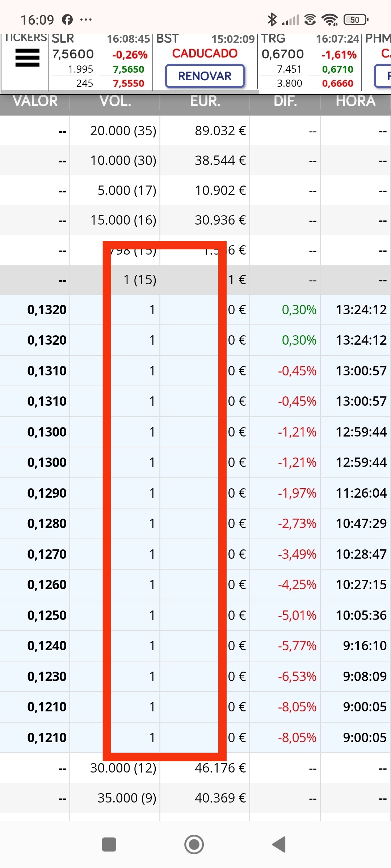Select the 20.000 (35) volume row
Screen dimensions: 391x868
click(x=195, y=131)
